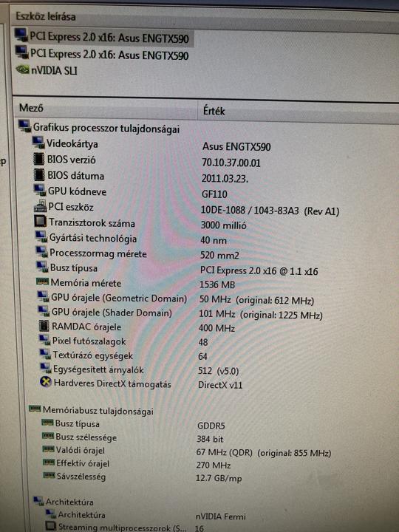The width and height of the screenshot is (399, 532).
Task: Click Textúrázó egységek icon
Action: (x=45, y=354)
